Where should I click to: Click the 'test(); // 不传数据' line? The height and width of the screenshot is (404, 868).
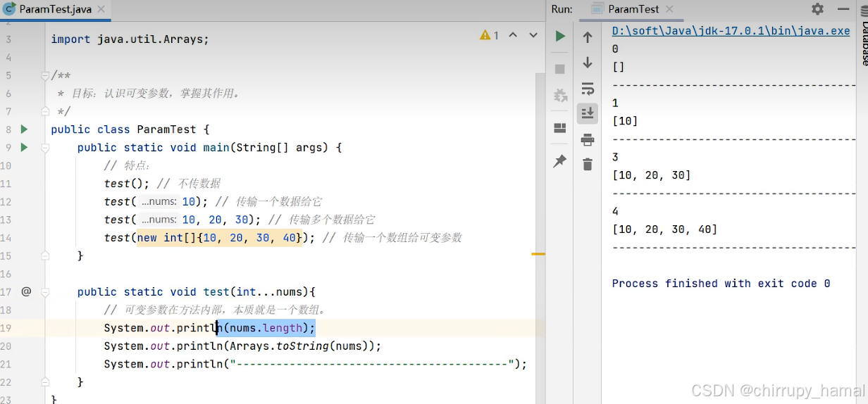[162, 184]
